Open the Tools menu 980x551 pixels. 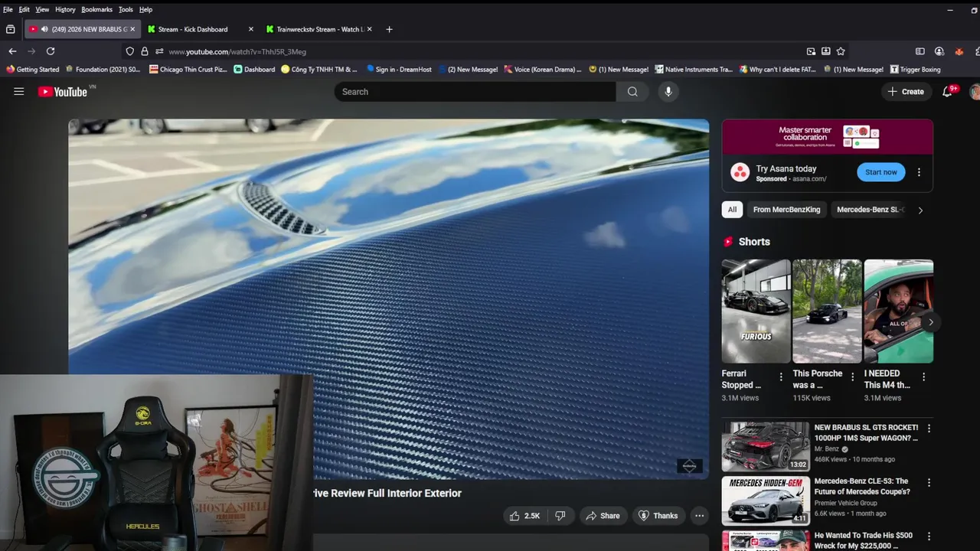click(126, 9)
